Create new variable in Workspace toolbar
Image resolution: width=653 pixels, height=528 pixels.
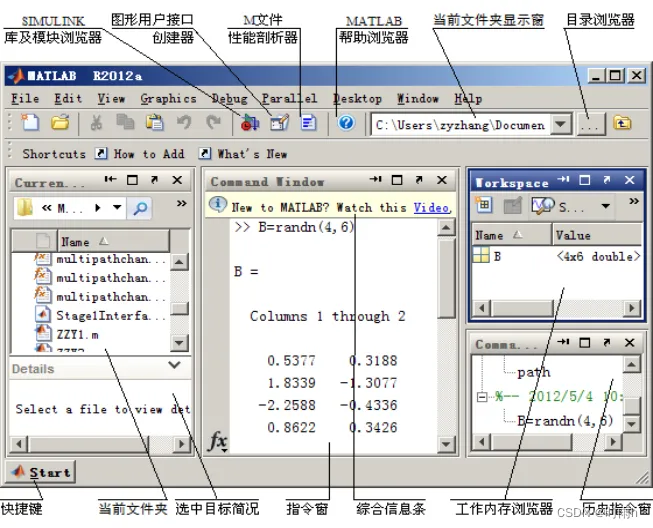tap(484, 205)
